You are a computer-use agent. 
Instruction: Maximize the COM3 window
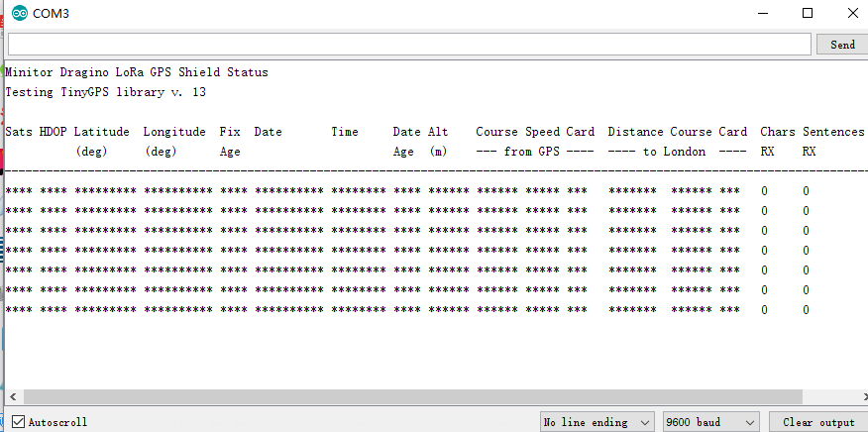(808, 13)
